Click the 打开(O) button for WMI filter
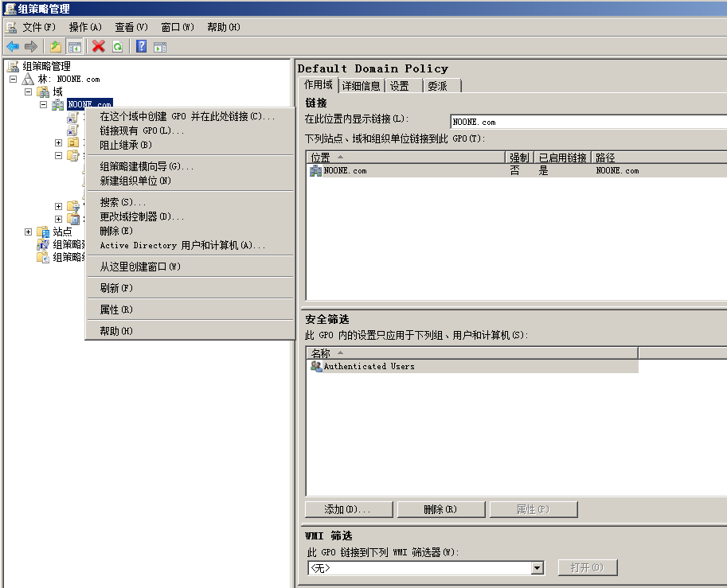 [x=588, y=567]
